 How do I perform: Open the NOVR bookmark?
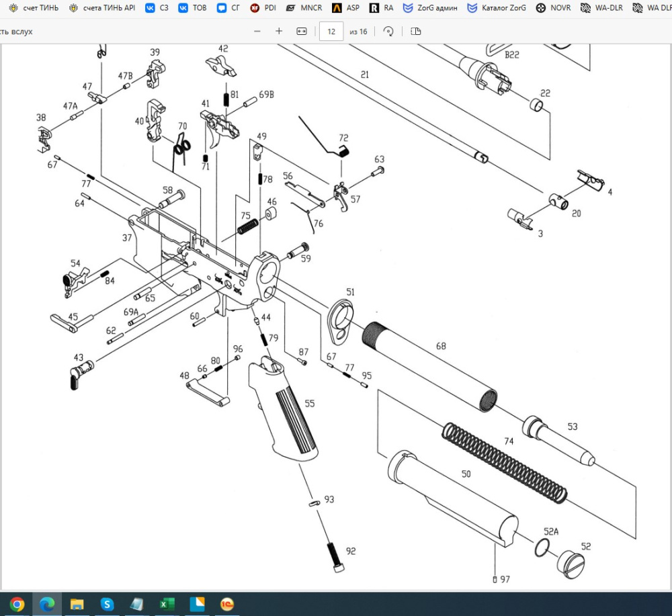tap(553, 7)
